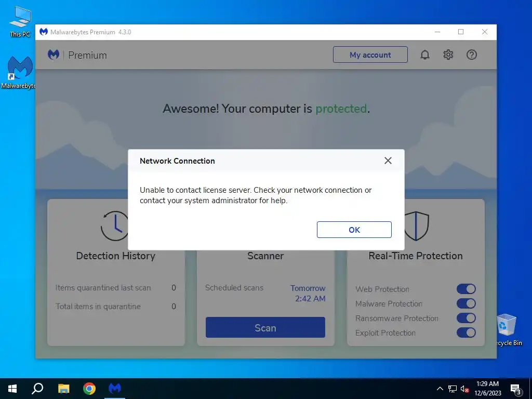The width and height of the screenshot is (532, 399).
Task: Close the Network Connection dialog with X
Action: pos(388,161)
